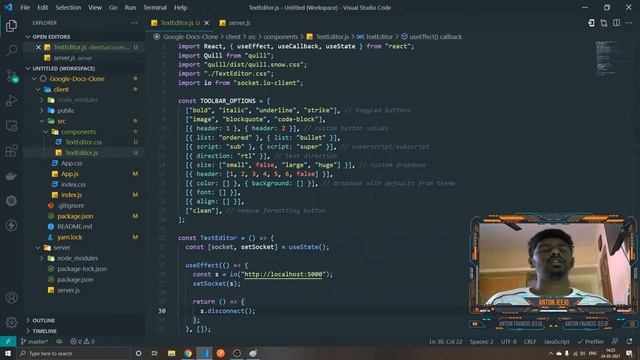Open editor more actions ellipsis

click(x=629, y=23)
